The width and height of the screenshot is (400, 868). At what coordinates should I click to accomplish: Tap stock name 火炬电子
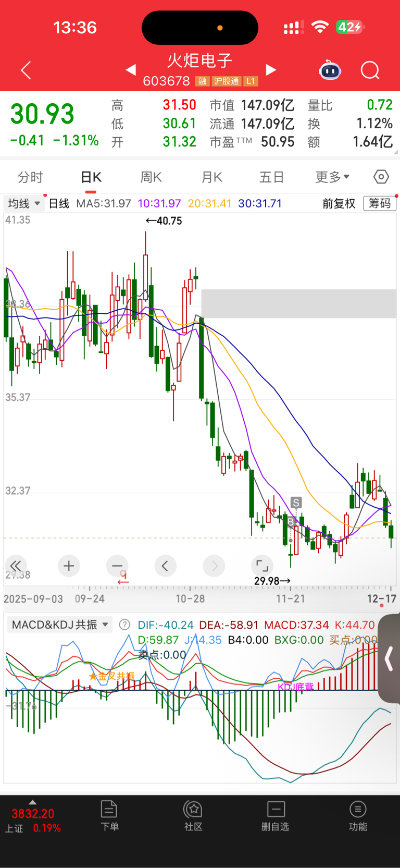pyautogui.click(x=200, y=60)
